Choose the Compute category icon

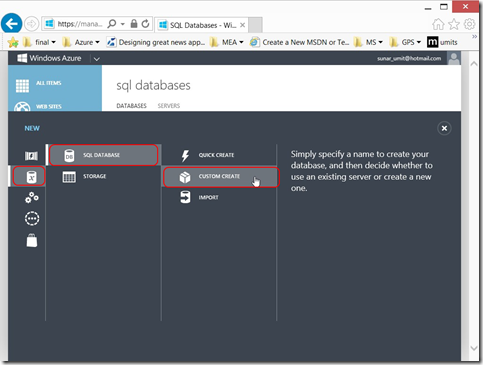click(31, 156)
